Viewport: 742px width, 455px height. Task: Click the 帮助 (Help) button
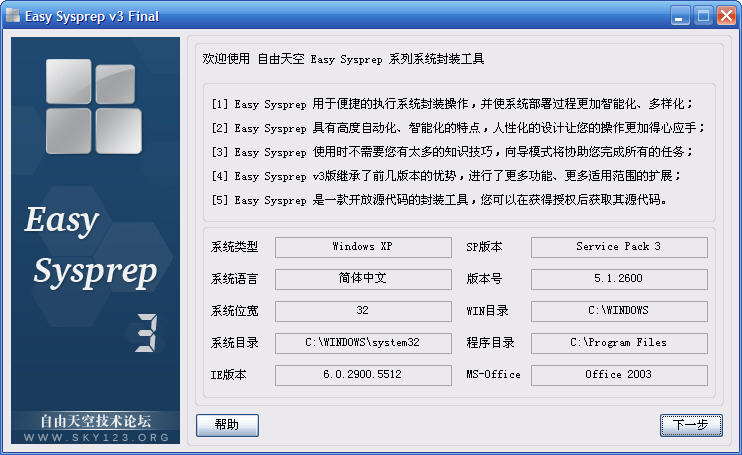(x=227, y=425)
